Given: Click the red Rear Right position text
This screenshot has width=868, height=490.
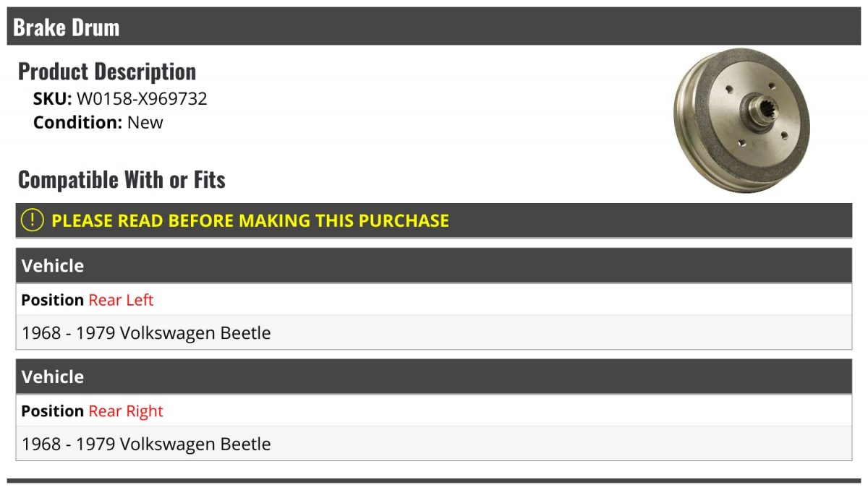Looking at the screenshot, I should click(x=126, y=411).
